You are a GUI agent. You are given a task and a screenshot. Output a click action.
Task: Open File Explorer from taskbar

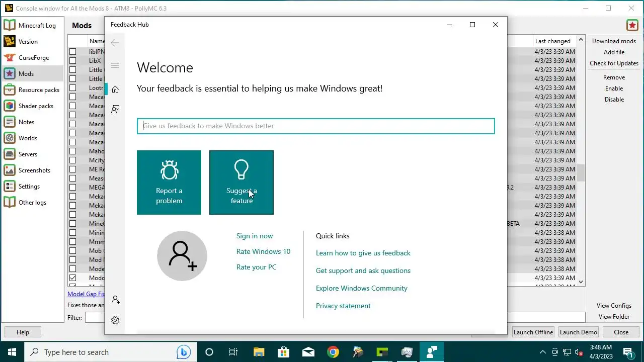pos(259,352)
